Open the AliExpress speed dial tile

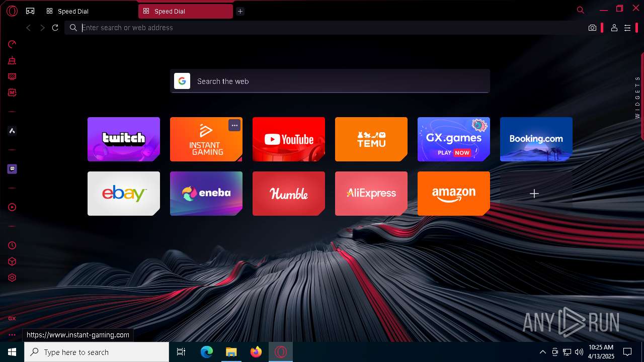(371, 194)
